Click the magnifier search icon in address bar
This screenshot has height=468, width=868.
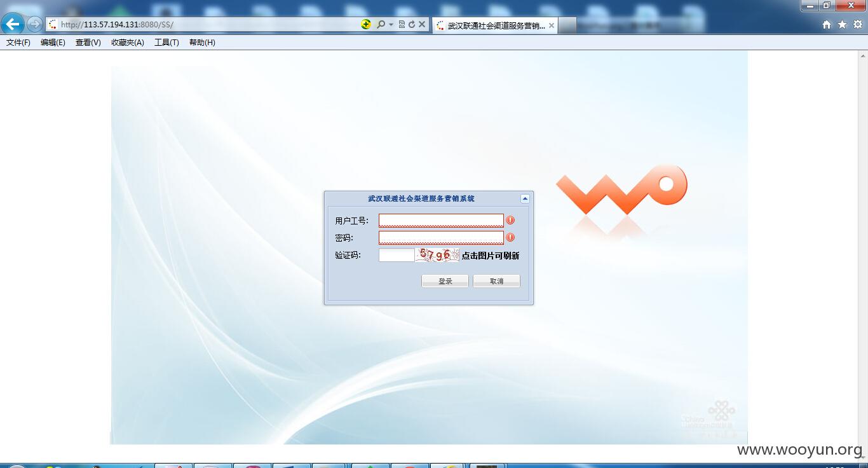click(x=381, y=24)
